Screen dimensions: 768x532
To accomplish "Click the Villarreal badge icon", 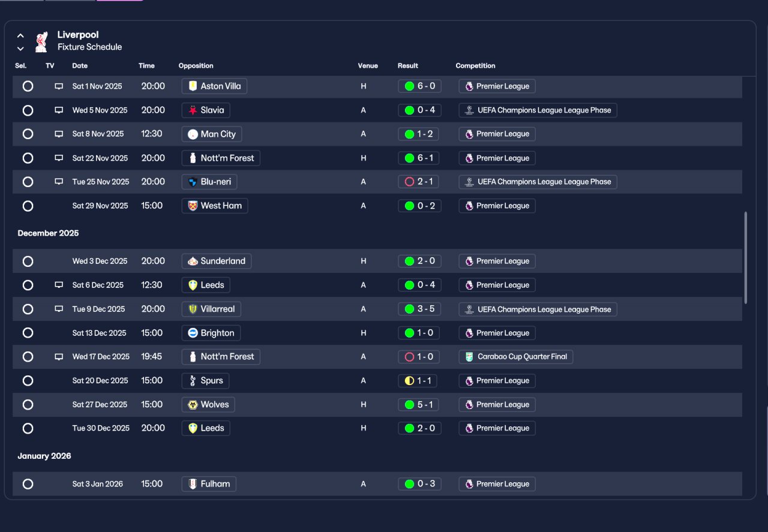I will [193, 309].
